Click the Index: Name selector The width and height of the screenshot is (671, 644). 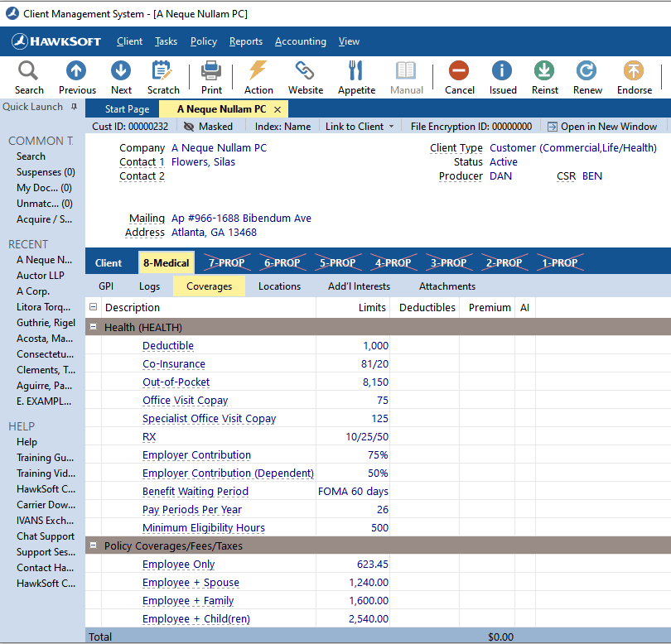[x=282, y=127]
